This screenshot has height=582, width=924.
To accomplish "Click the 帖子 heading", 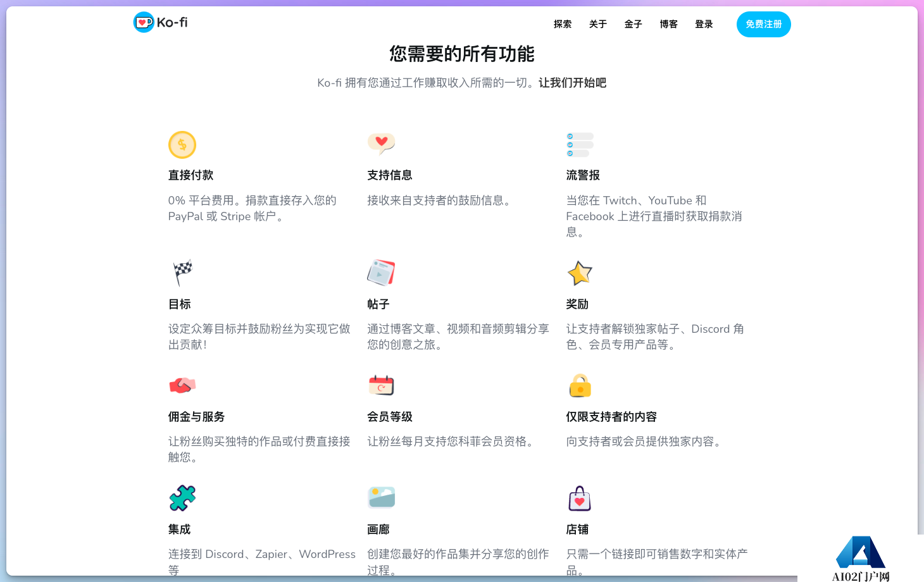I will click(378, 304).
